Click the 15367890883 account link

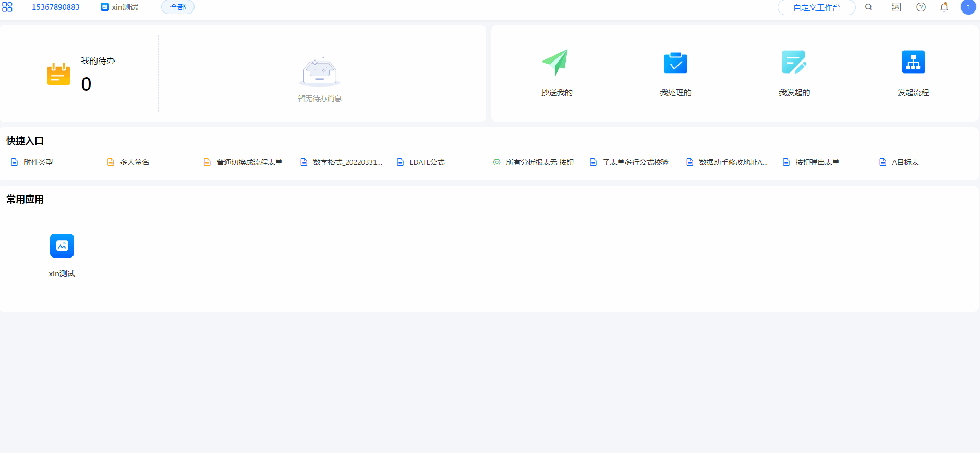(56, 7)
